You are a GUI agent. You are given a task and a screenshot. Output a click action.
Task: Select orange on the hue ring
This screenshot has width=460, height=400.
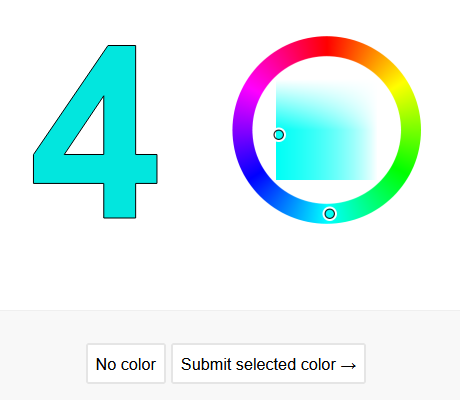(x=369, y=57)
